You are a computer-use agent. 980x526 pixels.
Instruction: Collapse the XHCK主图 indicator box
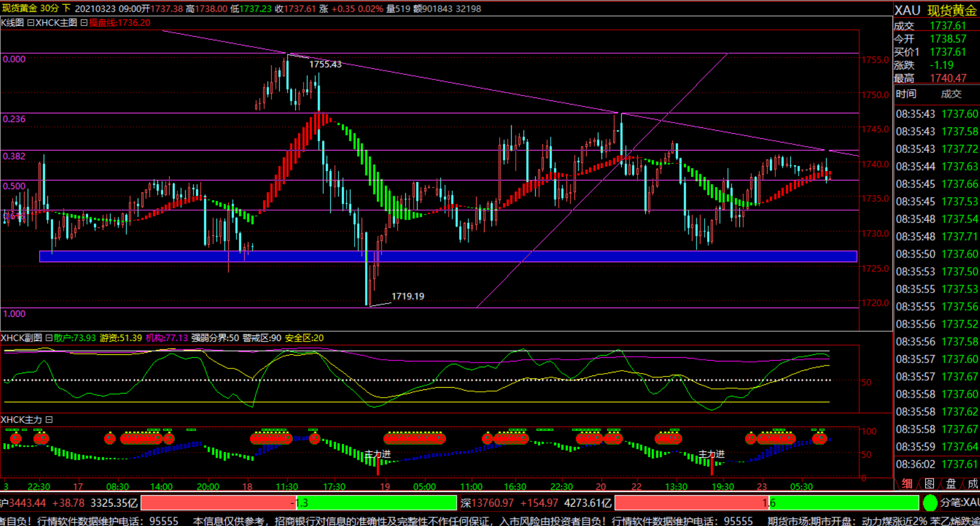[x=84, y=23]
